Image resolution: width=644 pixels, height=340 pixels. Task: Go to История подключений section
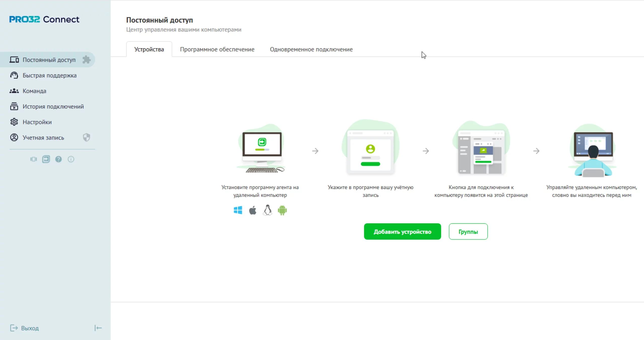pyautogui.click(x=53, y=107)
